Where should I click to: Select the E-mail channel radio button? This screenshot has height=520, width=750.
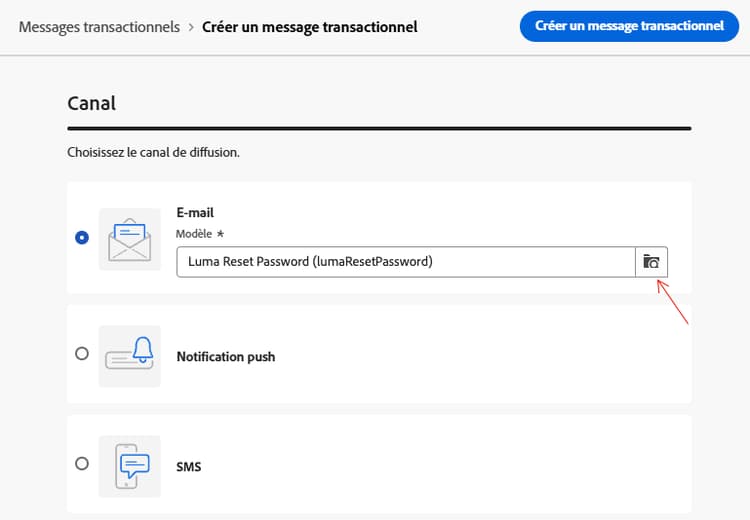[82, 237]
